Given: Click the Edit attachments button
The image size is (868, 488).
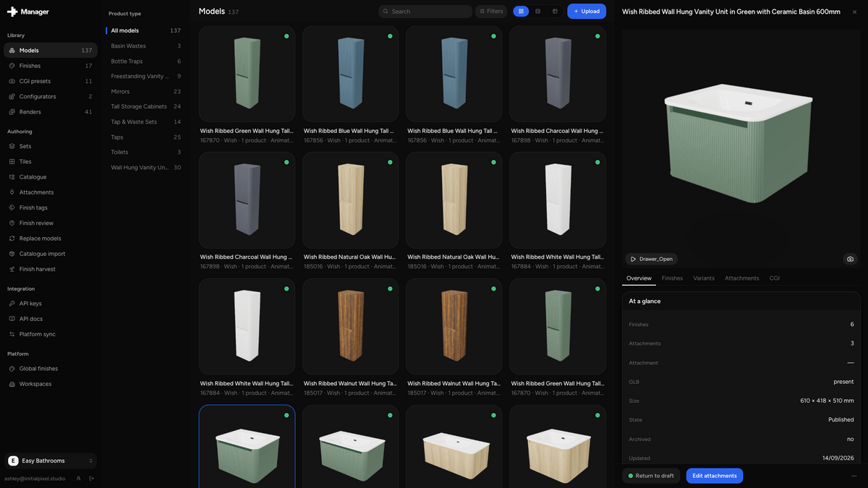Looking at the screenshot, I should click(x=715, y=476).
